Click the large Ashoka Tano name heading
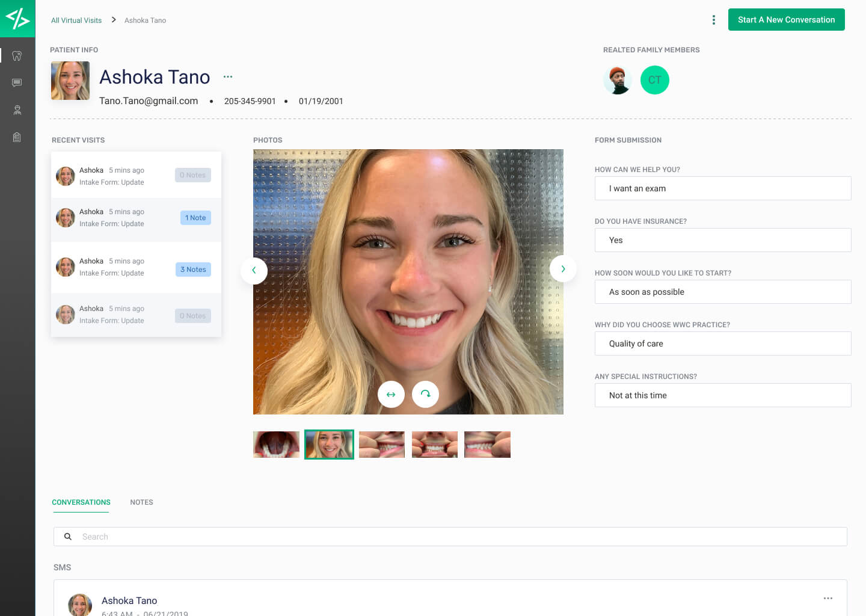 click(155, 77)
